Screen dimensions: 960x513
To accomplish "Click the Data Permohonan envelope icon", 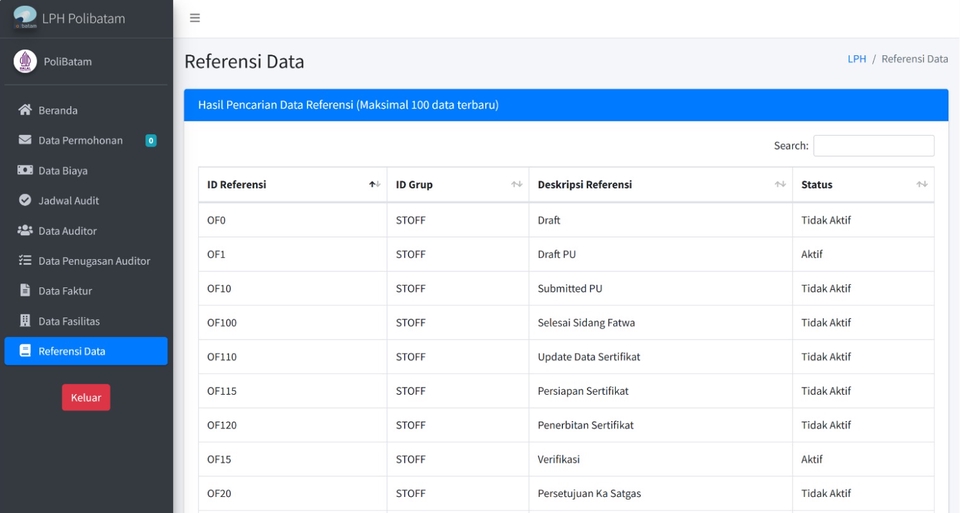I will (25, 140).
